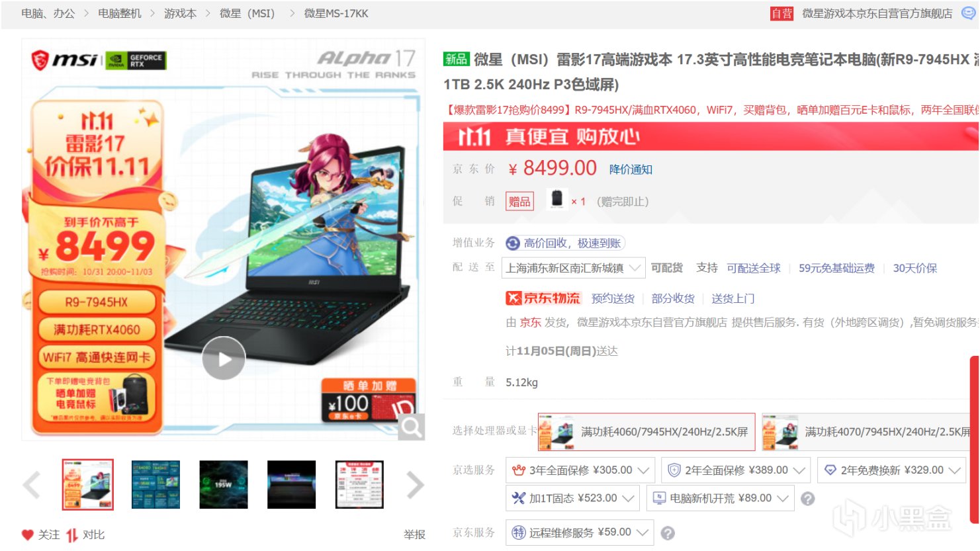Open the customer service chat icon
980x551 pixels.
[x=969, y=13]
